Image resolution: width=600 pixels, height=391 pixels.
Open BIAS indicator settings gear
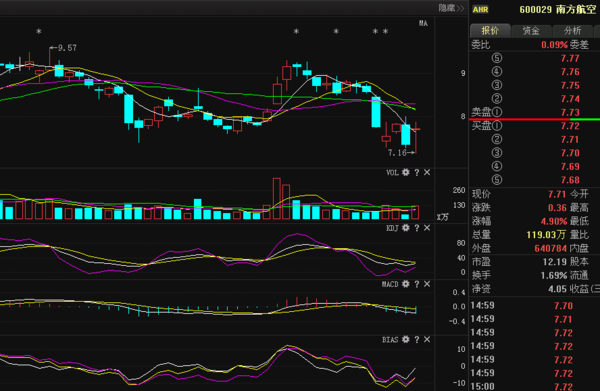click(406, 339)
